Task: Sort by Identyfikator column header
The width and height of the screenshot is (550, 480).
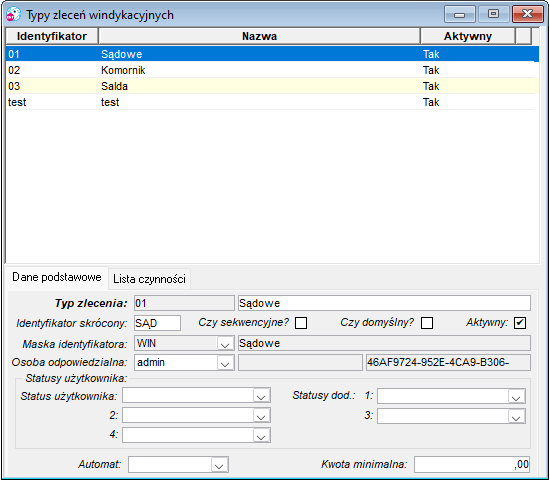Action: 52,36
